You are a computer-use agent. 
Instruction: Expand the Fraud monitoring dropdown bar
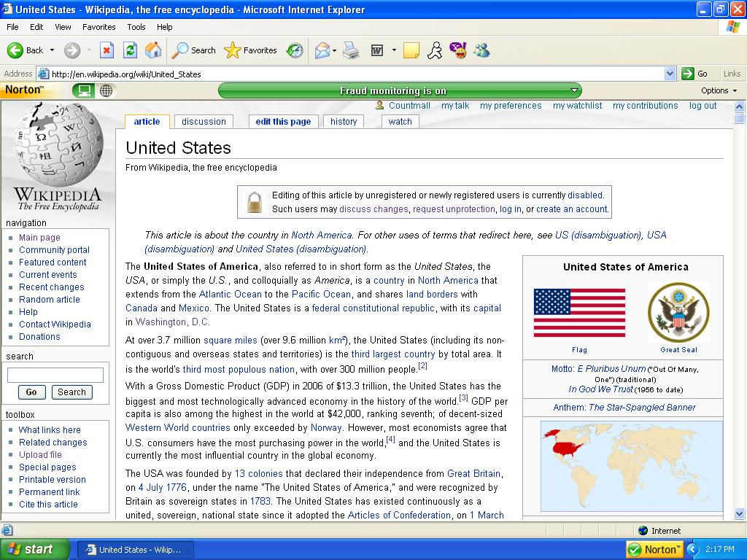[400, 90]
